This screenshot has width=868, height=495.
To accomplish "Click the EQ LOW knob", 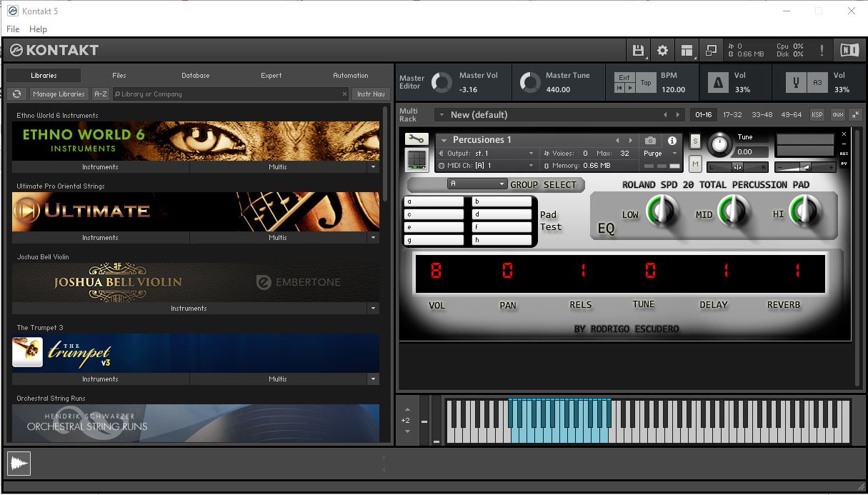I will [662, 211].
